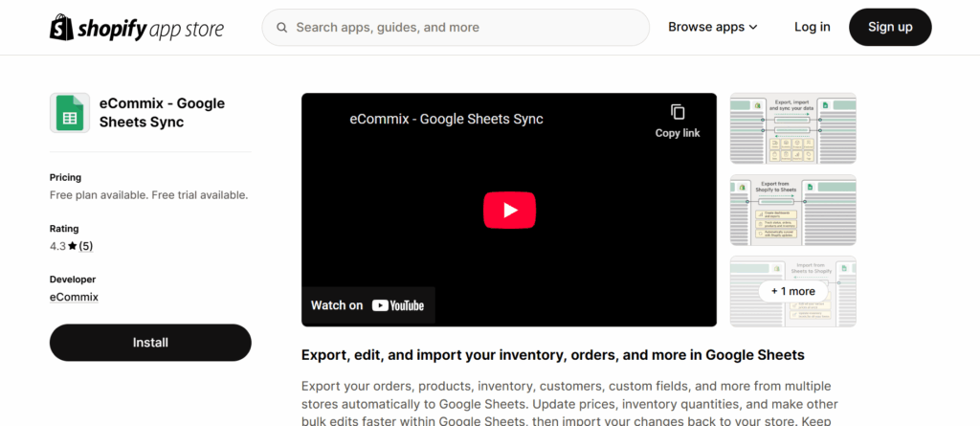Open the eCommix developer link
The height and width of the screenshot is (426, 980).
pyautogui.click(x=74, y=297)
